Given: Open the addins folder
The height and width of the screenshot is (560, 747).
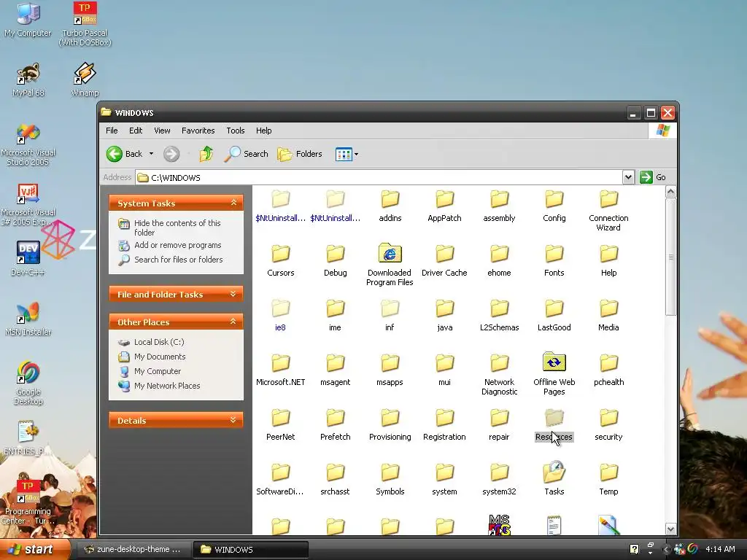Looking at the screenshot, I should point(390,206).
